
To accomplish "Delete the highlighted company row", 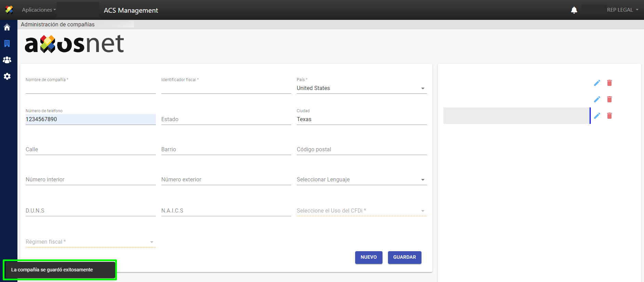I will point(609,116).
